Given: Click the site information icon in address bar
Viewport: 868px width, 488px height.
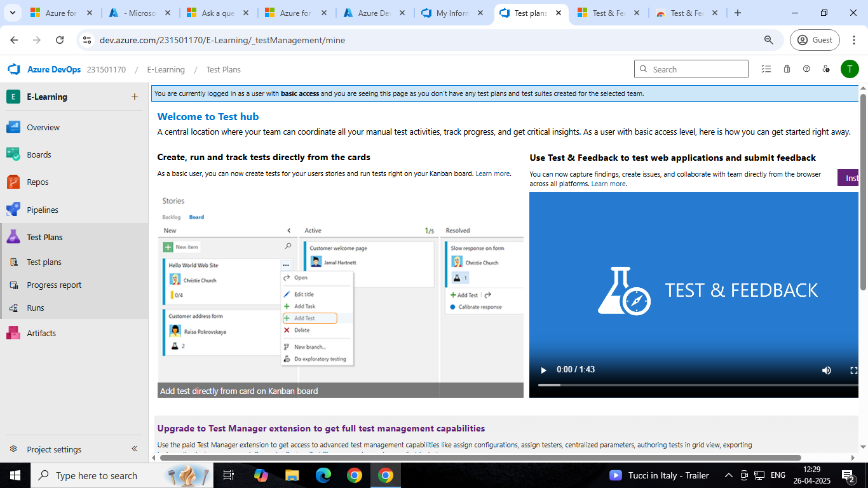Looking at the screenshot, I should (87, 39).
